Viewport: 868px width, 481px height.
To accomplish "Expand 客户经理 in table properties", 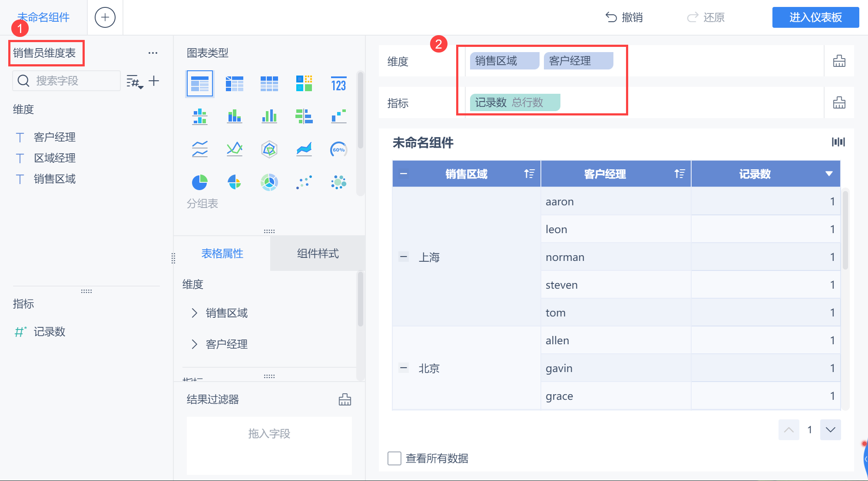I will [194, 344].
